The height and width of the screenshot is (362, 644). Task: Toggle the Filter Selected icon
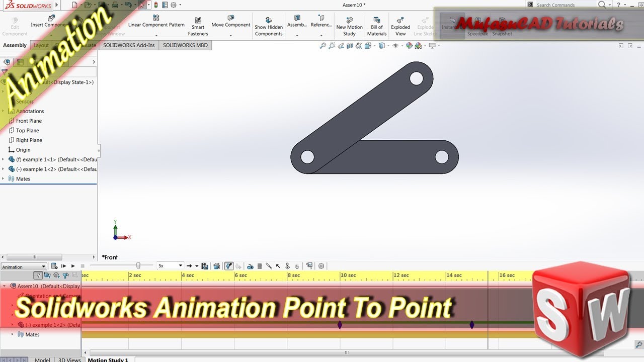pos(65,275)
